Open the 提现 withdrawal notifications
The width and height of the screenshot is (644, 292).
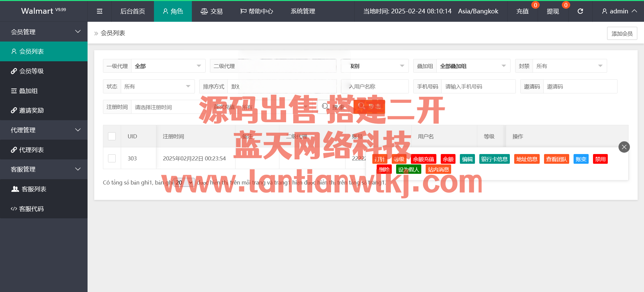[x=553, y=11]
